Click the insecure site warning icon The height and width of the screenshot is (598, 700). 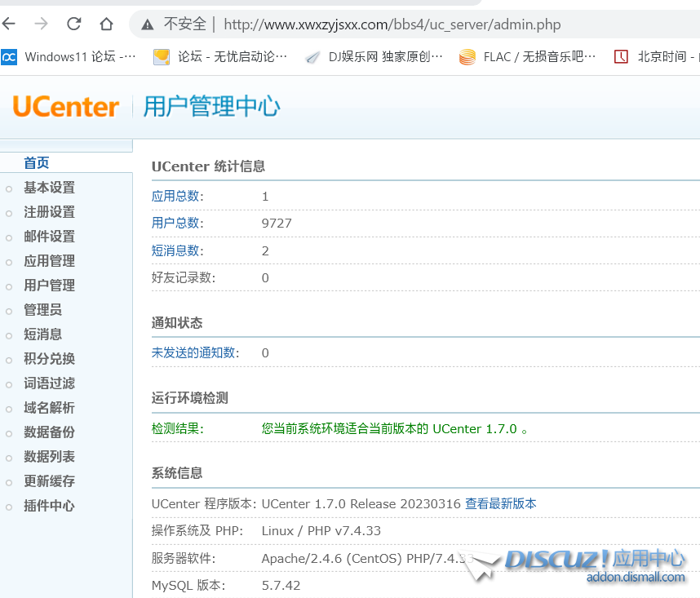coord(147,24)
